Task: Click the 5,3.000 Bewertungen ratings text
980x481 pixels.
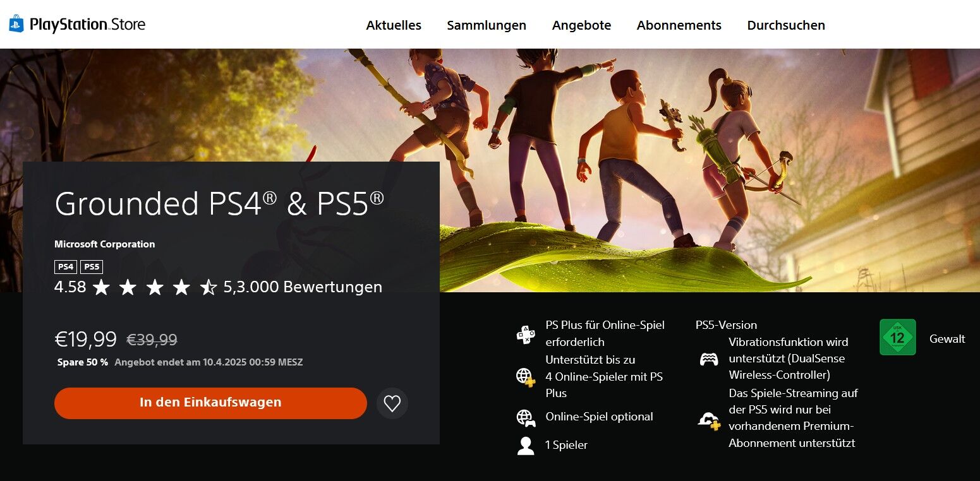Action: pyautogui.click(x=303, y=287)
